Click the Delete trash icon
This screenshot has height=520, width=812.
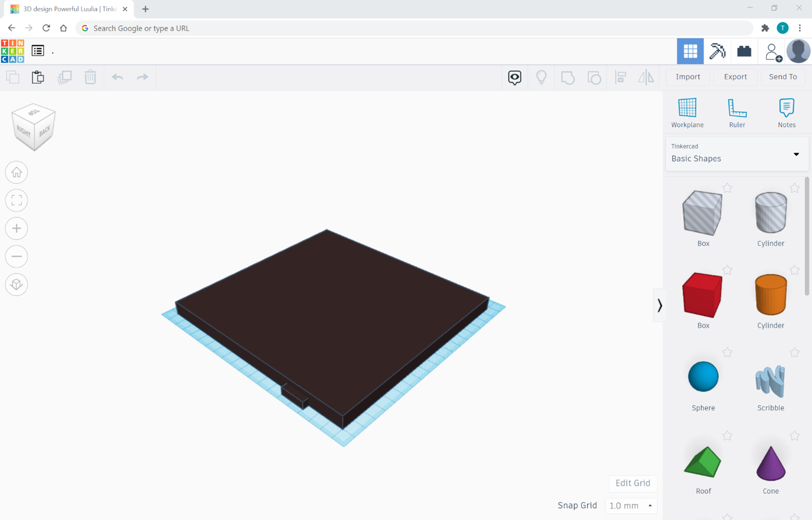pyautogui.click(x=90, y=77)
